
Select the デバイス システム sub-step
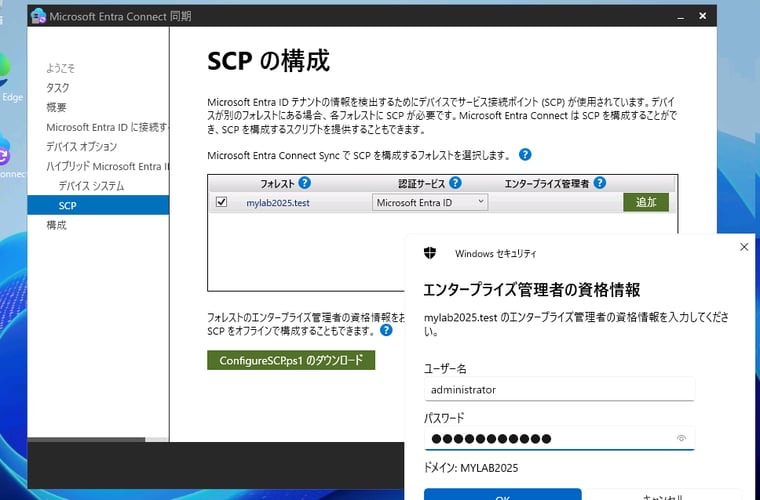coord(92,186)
